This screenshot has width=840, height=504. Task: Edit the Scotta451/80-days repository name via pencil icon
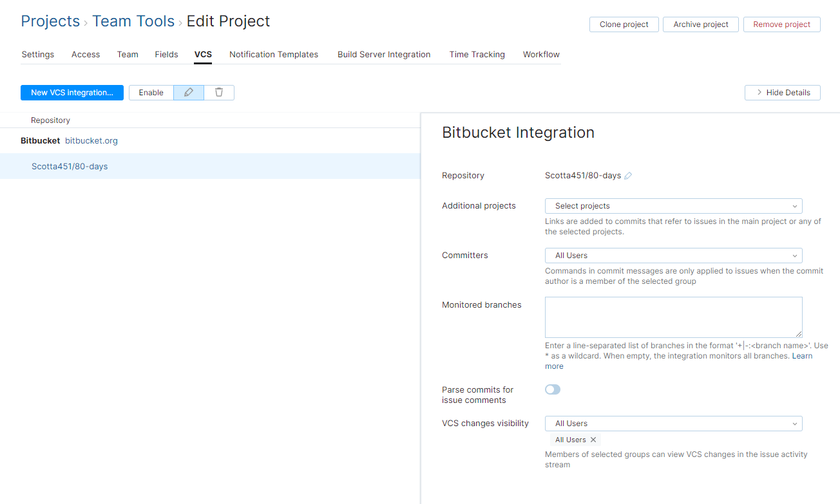(628, 175)
